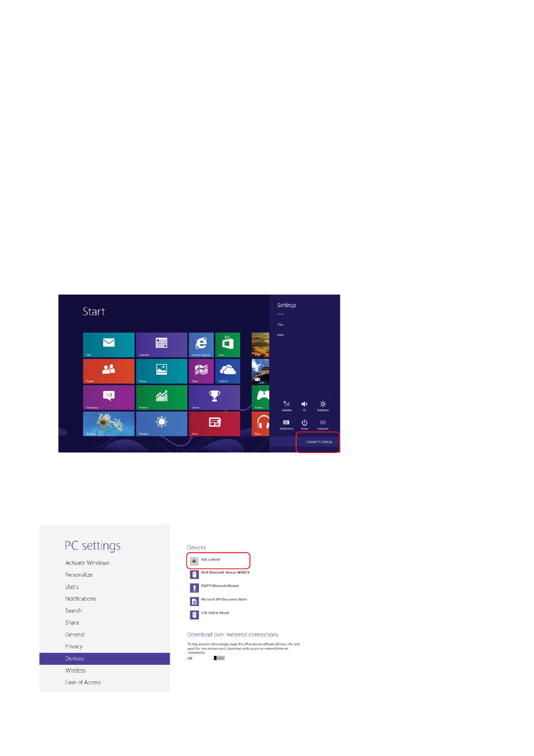This screenshot has height=756, width=534.
Task: Select Microsoft XPS Document Writer device
Action: (219, 601)
